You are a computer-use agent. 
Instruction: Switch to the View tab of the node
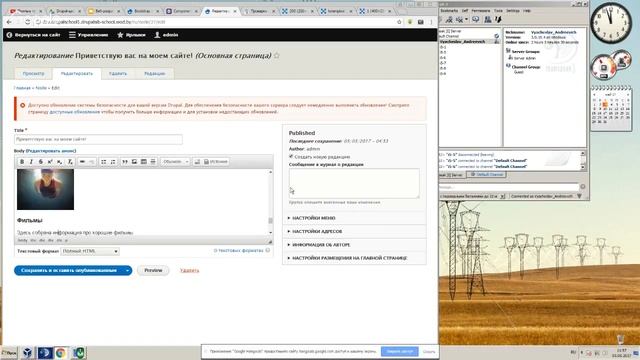(x=33, y=73)
